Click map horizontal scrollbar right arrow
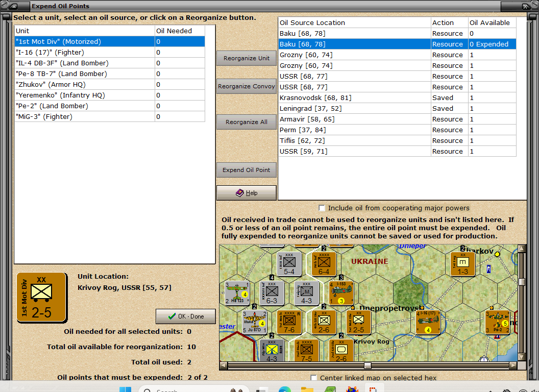539x392 pixels. point(513,365)
